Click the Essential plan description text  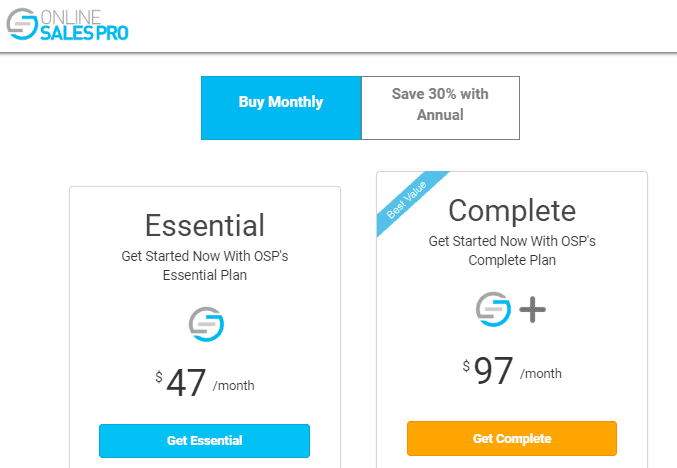(205, 266)
